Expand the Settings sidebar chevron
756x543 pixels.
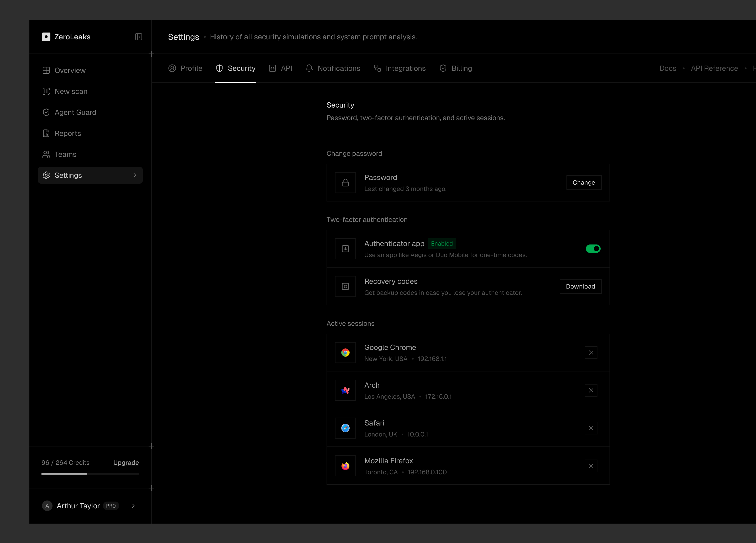(135, 175)
